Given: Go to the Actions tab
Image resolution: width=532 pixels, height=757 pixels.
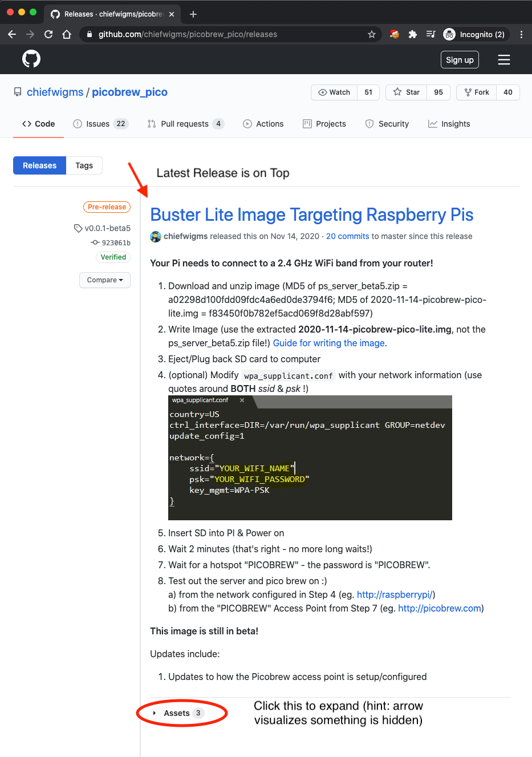Looking at the screenshot, I should coord(263,124).
